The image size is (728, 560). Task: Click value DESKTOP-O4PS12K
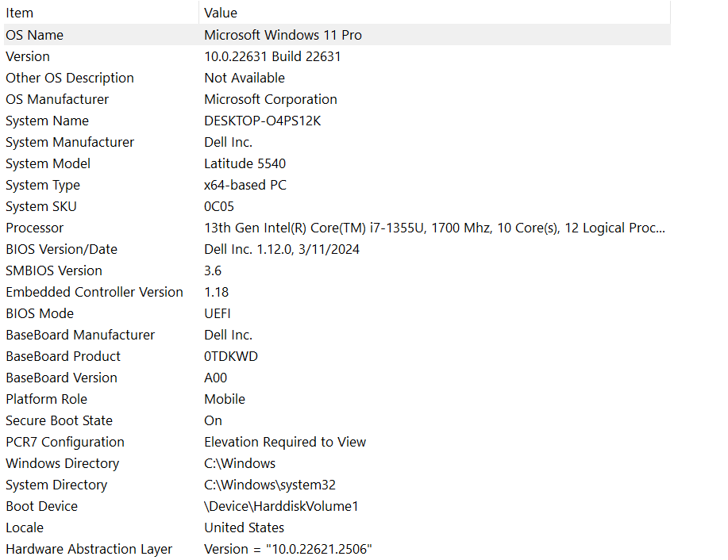tap(262, 121)
